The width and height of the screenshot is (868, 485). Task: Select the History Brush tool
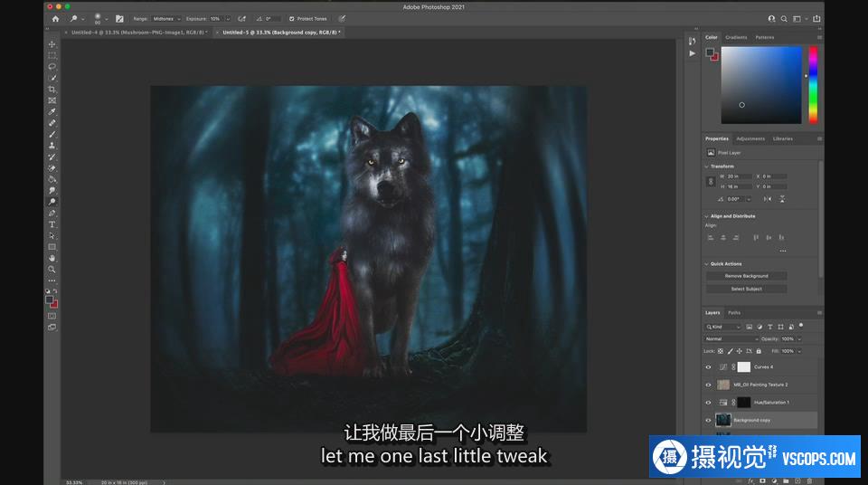tap(52, 157)
